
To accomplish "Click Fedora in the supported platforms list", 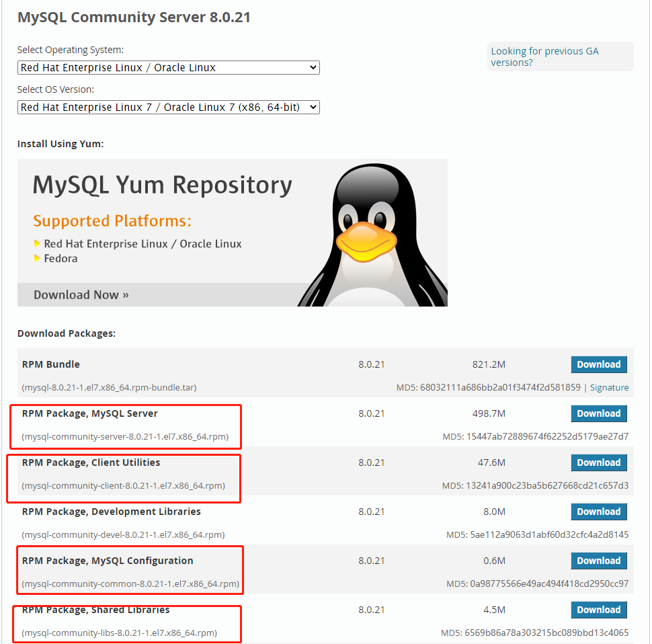I will click(60, 259).
